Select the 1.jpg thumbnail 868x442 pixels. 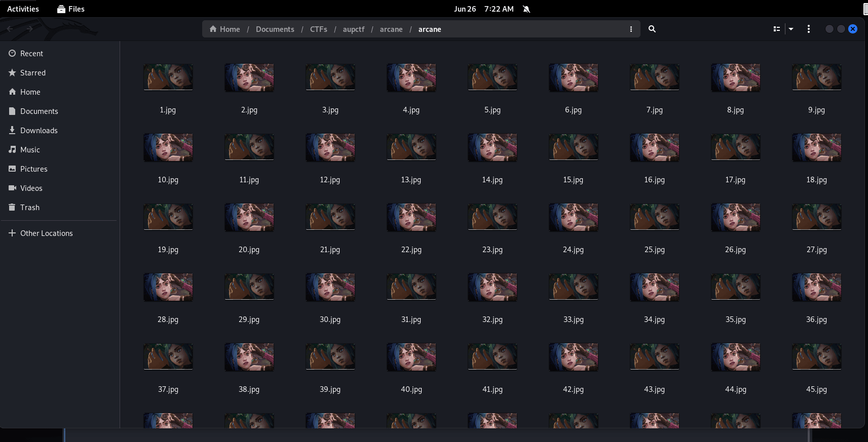pos(168,77)
